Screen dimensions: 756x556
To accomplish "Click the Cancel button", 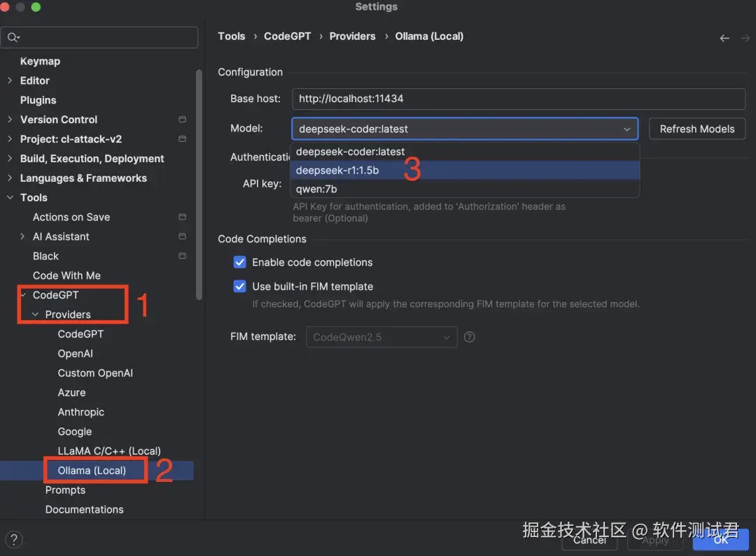I will (x=589, y=540).
